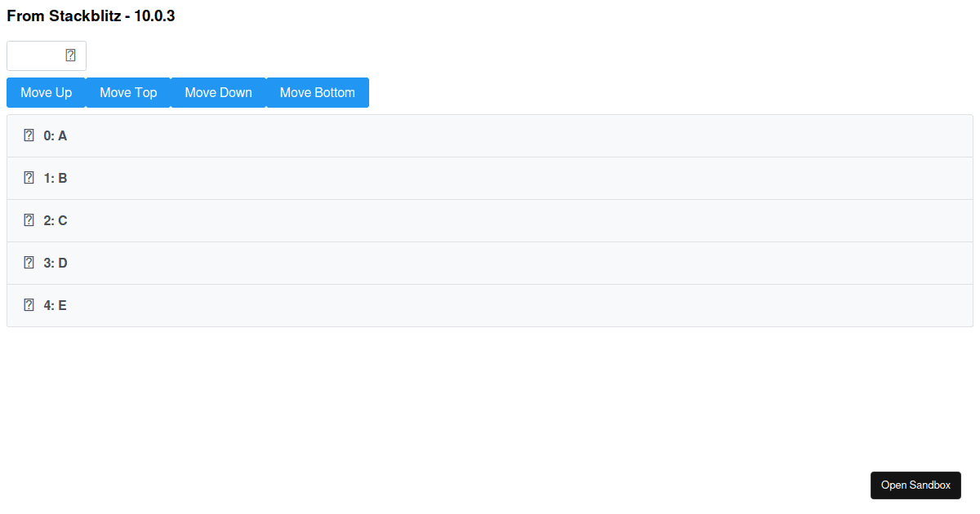980x514 pixels.
Task: Click the handle icon on item "2: C"
Action: click(x=29, y=220)
